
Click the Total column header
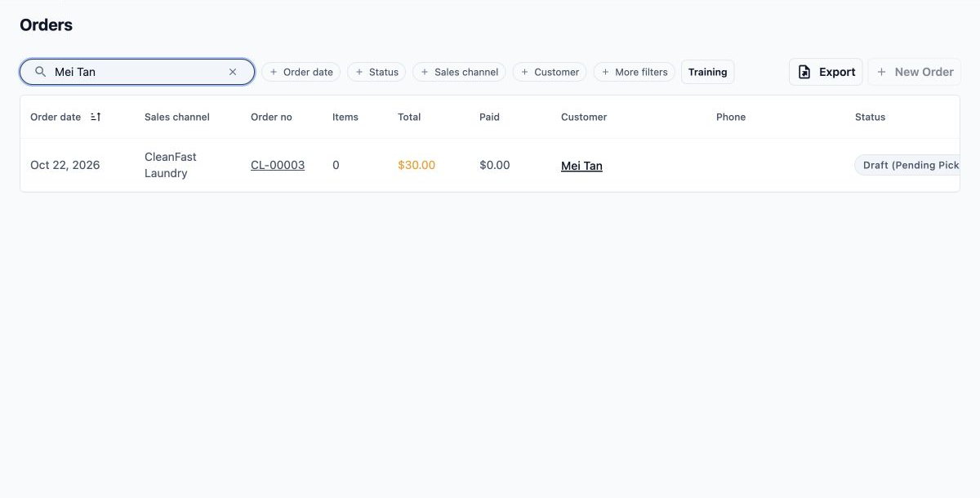409,117
